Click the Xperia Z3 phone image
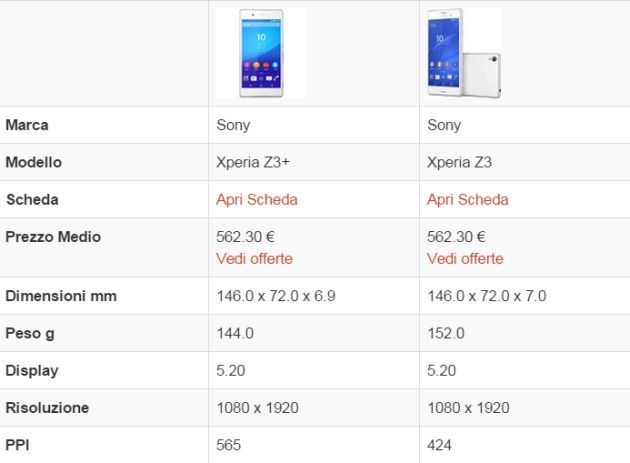Image resolution: width=630 pixels, height=463 pixels. click(462, 53)
